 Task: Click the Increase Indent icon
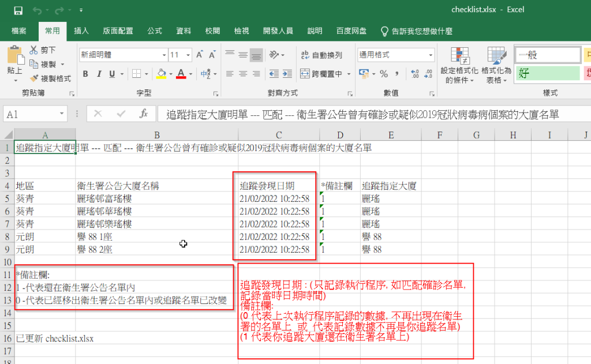287,74
